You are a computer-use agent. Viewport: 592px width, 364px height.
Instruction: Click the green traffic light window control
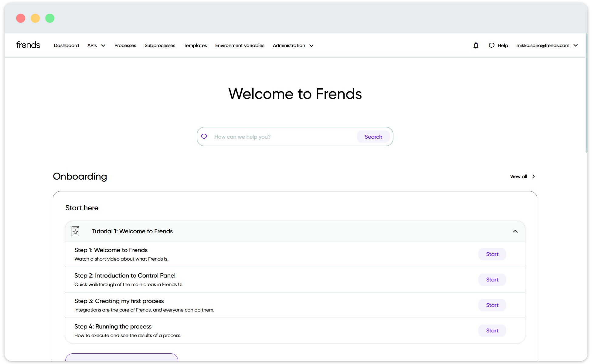49,18
